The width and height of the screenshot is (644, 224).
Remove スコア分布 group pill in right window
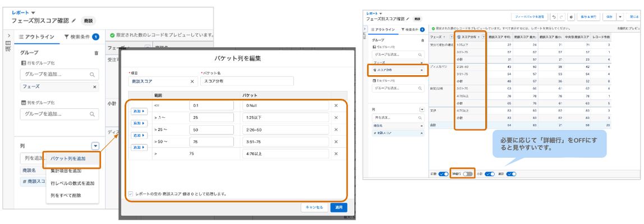click(421, 70)
